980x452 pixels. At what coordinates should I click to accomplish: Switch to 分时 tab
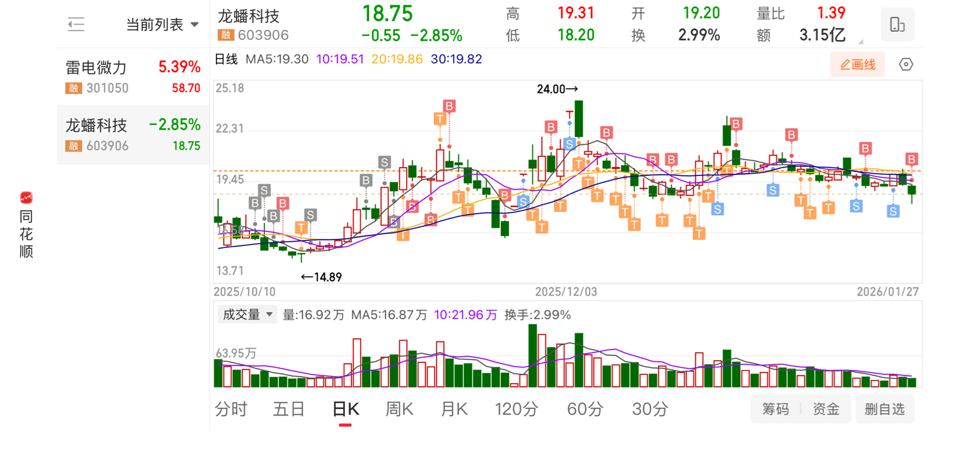(231, 409)
